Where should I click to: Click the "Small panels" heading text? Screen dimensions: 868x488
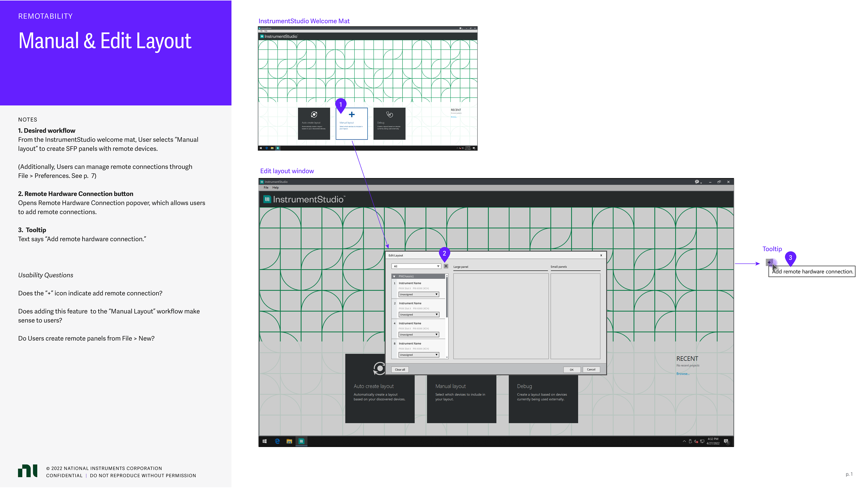point(558,267)
